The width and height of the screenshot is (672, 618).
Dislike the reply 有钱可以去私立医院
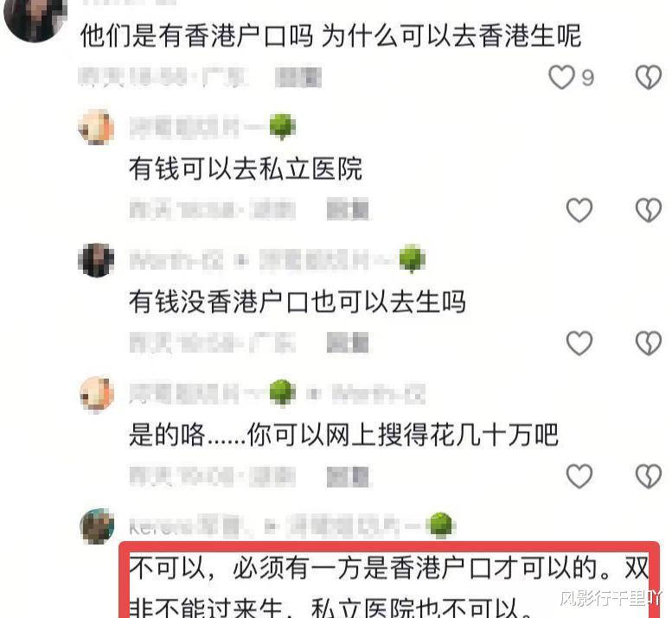[x=649, y=210]
